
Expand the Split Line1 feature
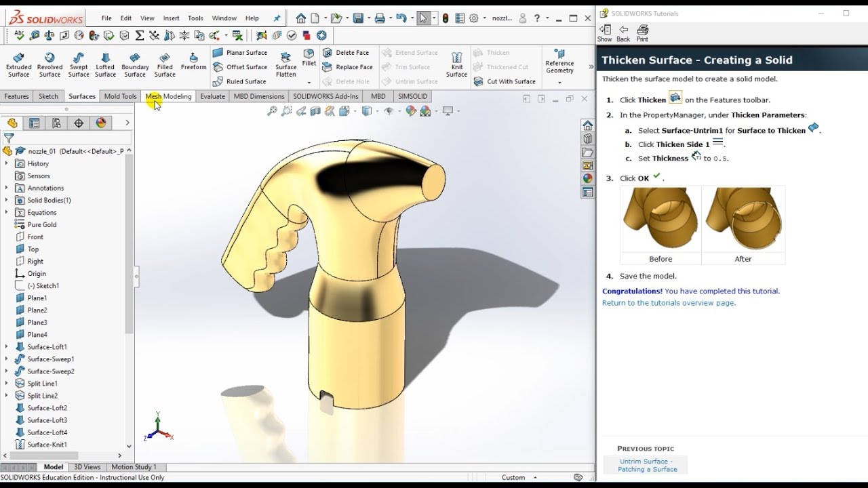(x=7, y=383)
